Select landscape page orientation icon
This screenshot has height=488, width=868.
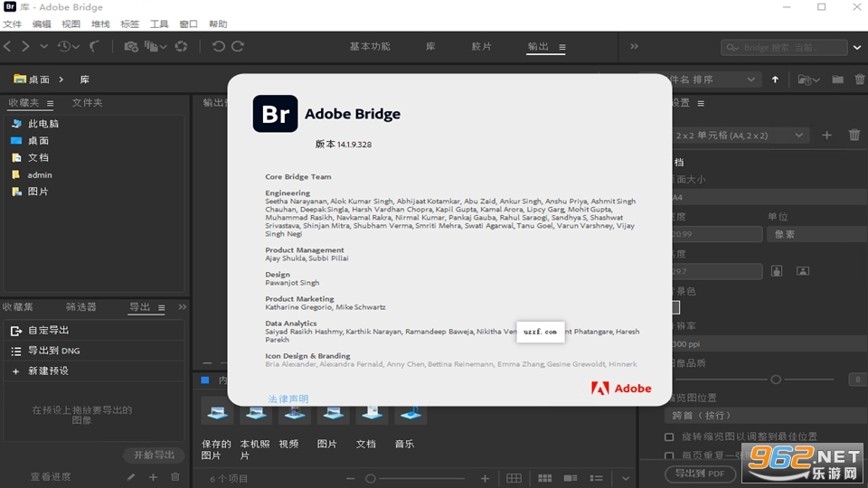click(x=803, y=271)
